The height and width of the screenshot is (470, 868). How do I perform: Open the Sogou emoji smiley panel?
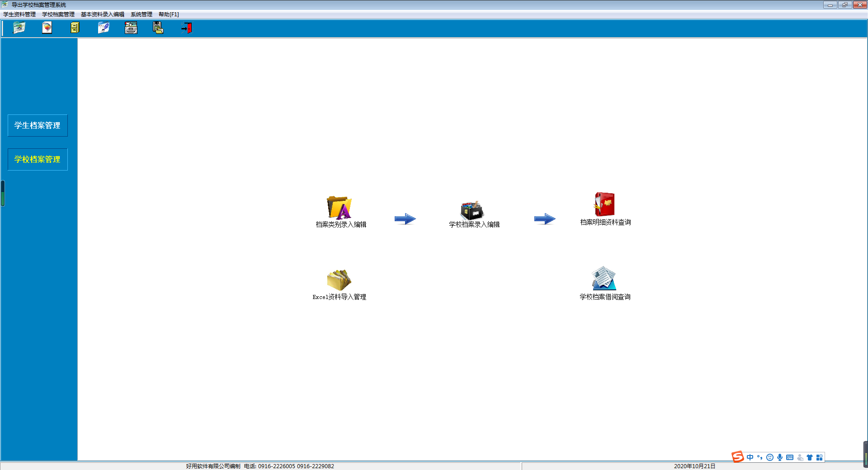(x=770, y=457)
